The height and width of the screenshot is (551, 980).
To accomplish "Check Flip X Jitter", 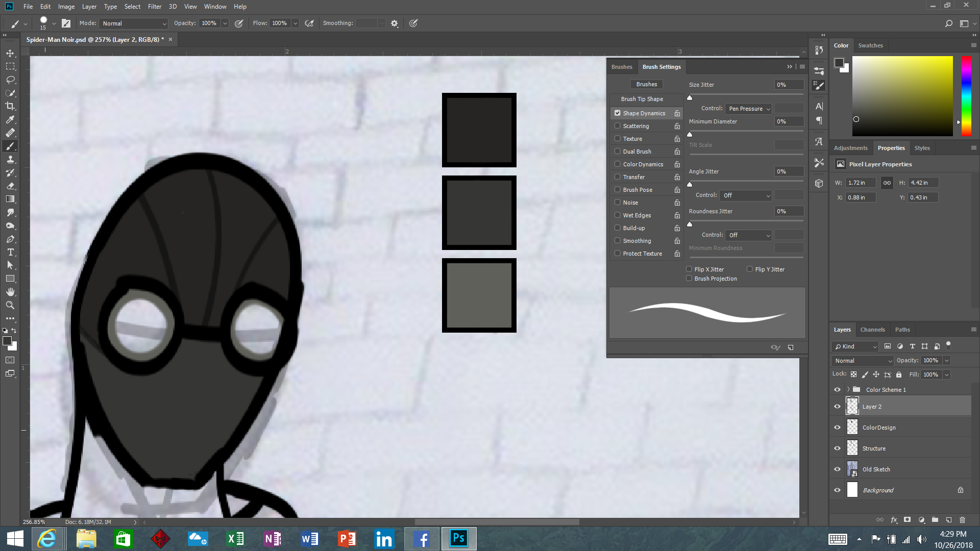I will point(689,269).
